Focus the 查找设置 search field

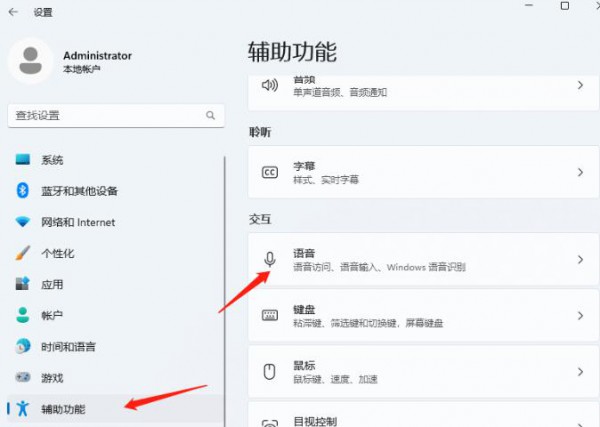[105, 116]
